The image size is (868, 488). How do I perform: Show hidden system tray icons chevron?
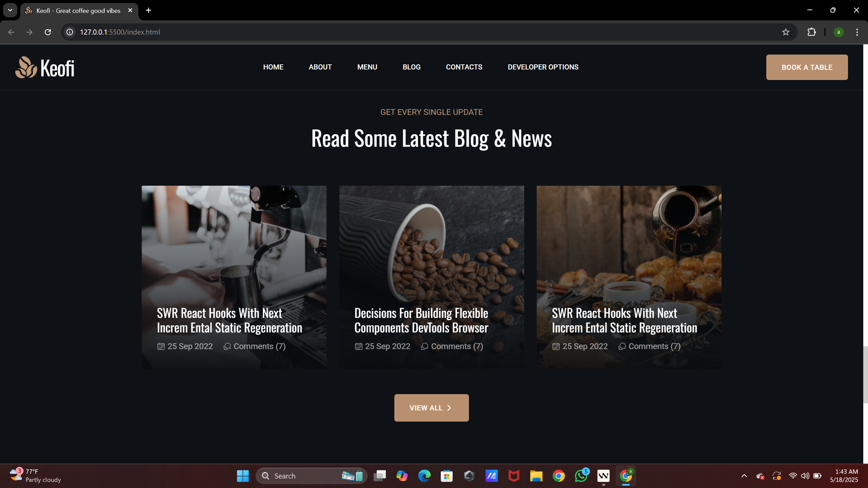click(744, 476)
